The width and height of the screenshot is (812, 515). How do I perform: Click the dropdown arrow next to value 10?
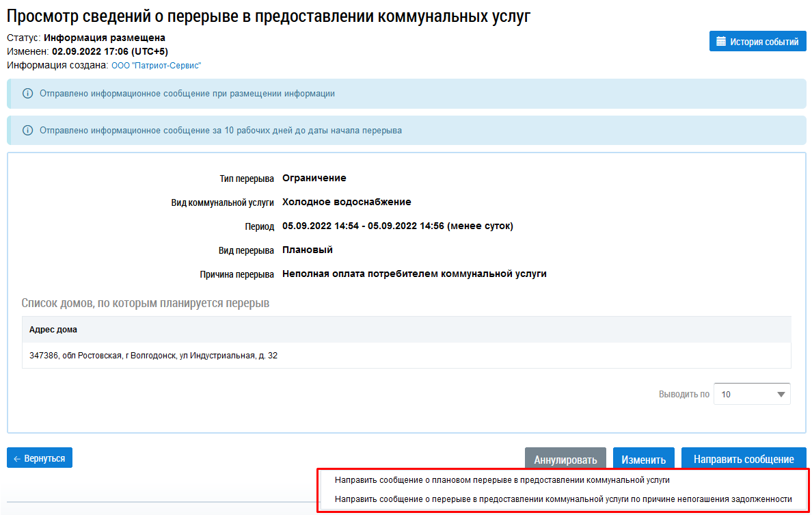coord(781,395)
